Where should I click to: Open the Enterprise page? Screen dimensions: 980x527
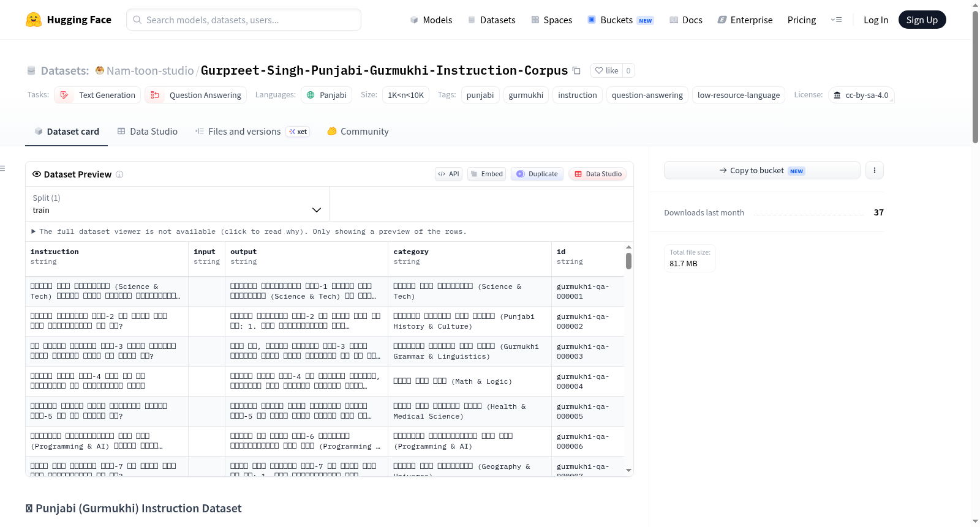pos(745,20)
